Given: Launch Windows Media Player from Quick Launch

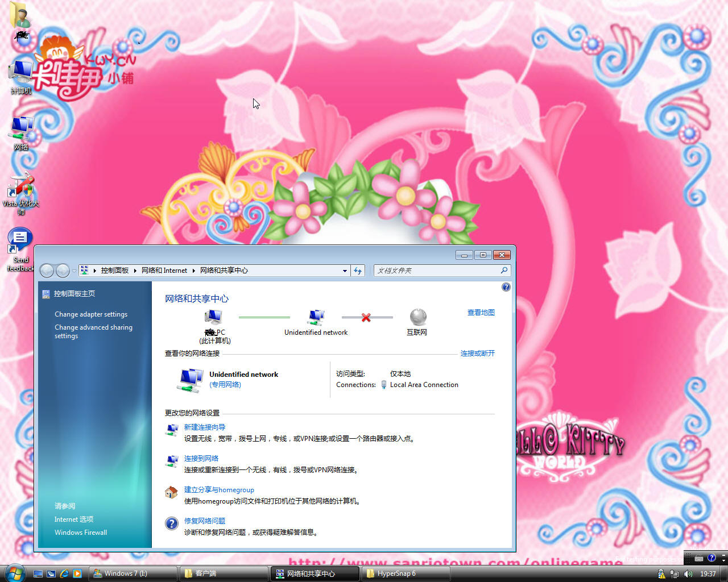Looking at the screenshot, I should 77,573.
